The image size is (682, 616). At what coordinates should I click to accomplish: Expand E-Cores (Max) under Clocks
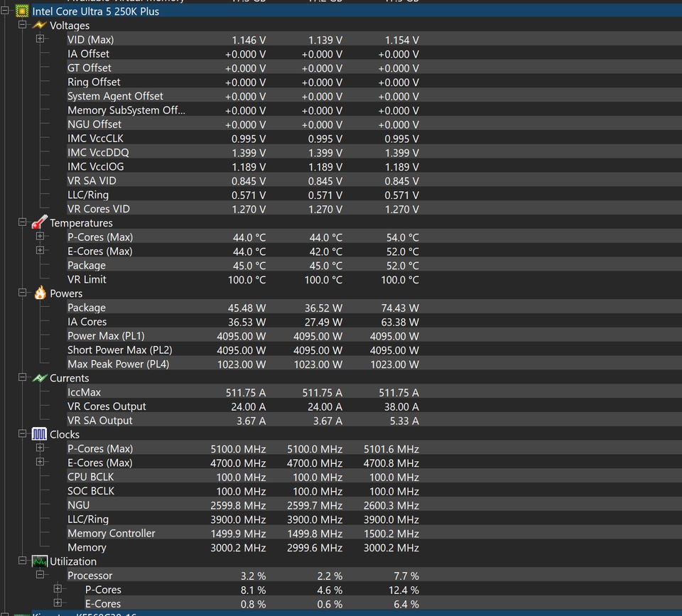point(40,462)
